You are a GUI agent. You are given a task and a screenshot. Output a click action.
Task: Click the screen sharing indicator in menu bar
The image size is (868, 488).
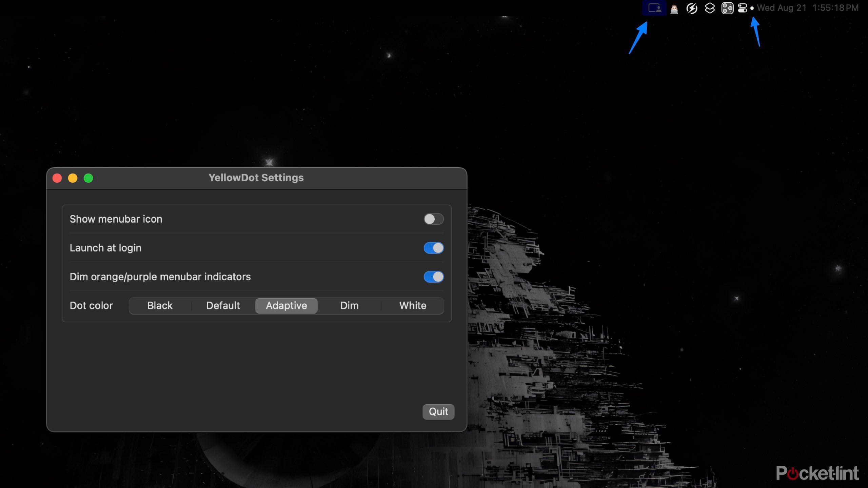coord(654,8)
